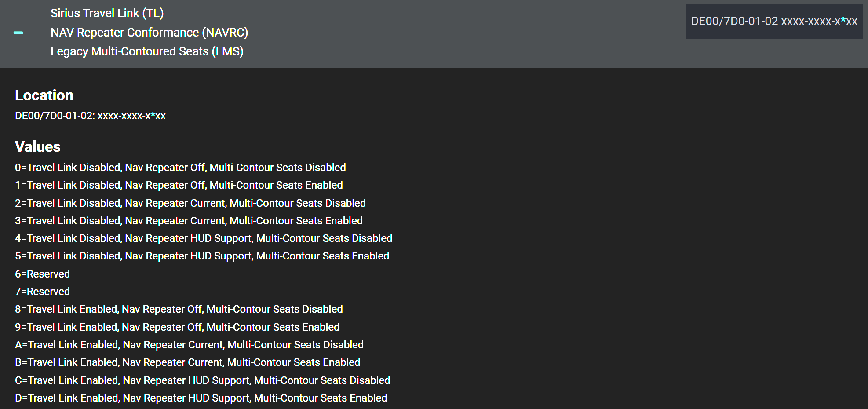
Task: Select value 8 Travel Link Enabled line
Action: pyautogui.click(x=179, y=309)
